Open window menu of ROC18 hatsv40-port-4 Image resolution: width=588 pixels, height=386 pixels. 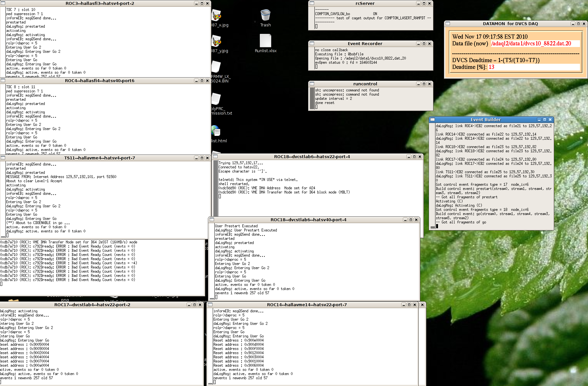pyautogui.click(x=212, y=220)
